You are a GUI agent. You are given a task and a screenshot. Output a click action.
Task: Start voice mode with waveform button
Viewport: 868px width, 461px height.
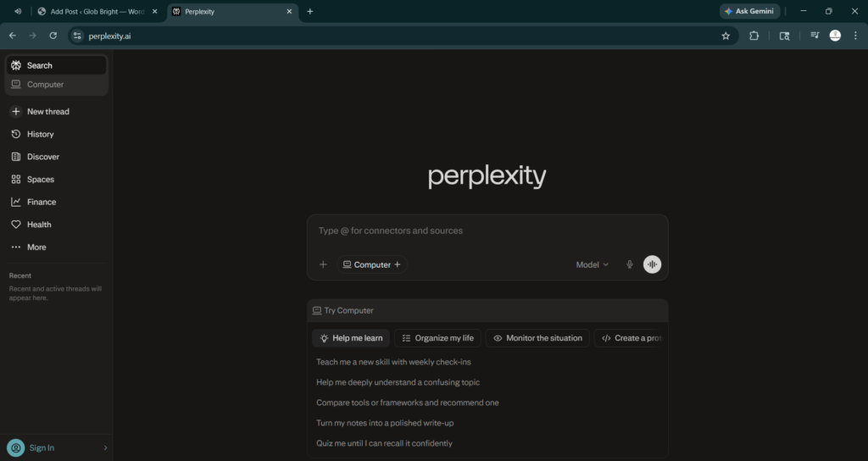click(652, 264)
